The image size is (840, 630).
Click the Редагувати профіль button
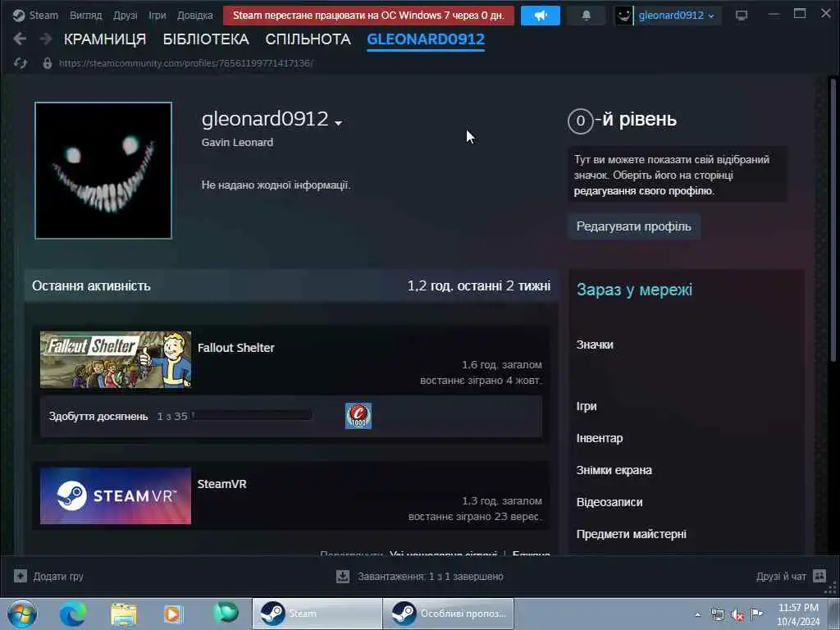[x=634, y=226]
